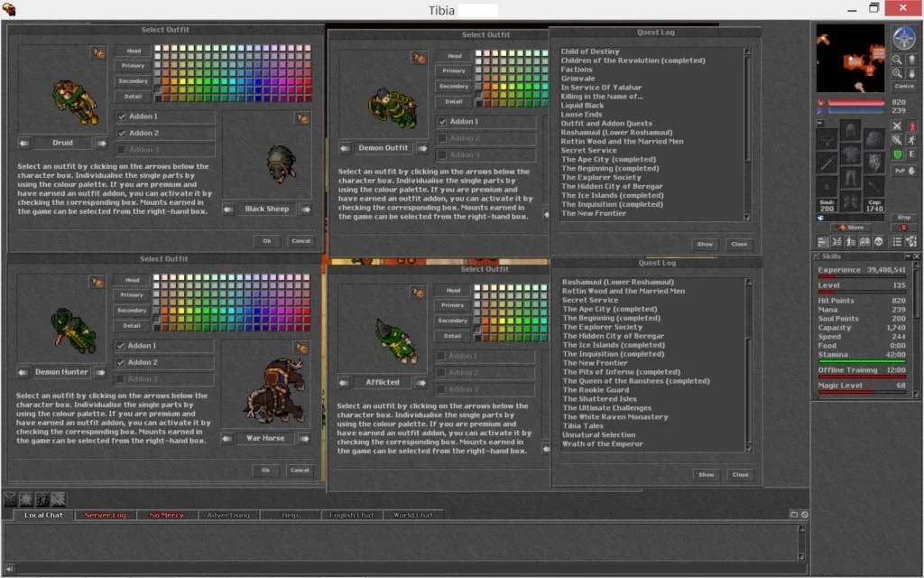This screenshot has height=578, width=924.
Task: Open the skull icon panel button
Action: (x=879, y=241)
